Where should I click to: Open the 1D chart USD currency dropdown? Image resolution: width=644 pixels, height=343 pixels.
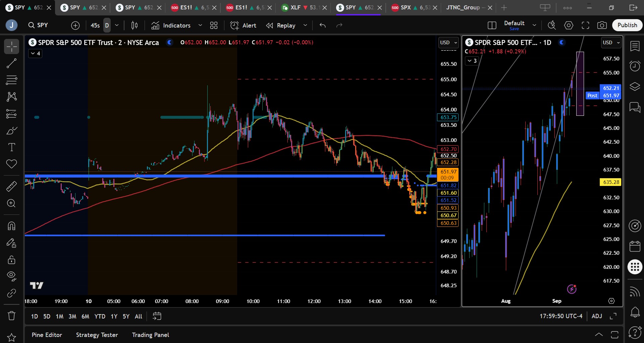tap(611, 43)
